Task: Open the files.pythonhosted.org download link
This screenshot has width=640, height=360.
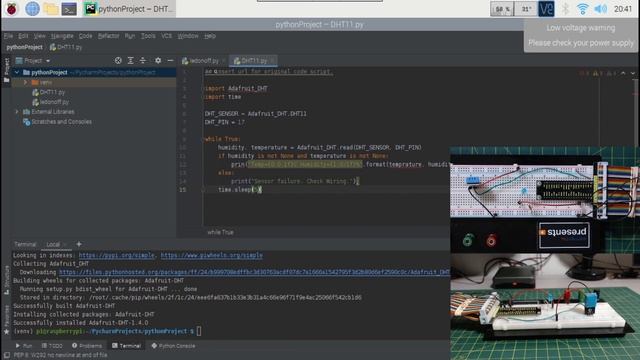Action: point(255,272)
